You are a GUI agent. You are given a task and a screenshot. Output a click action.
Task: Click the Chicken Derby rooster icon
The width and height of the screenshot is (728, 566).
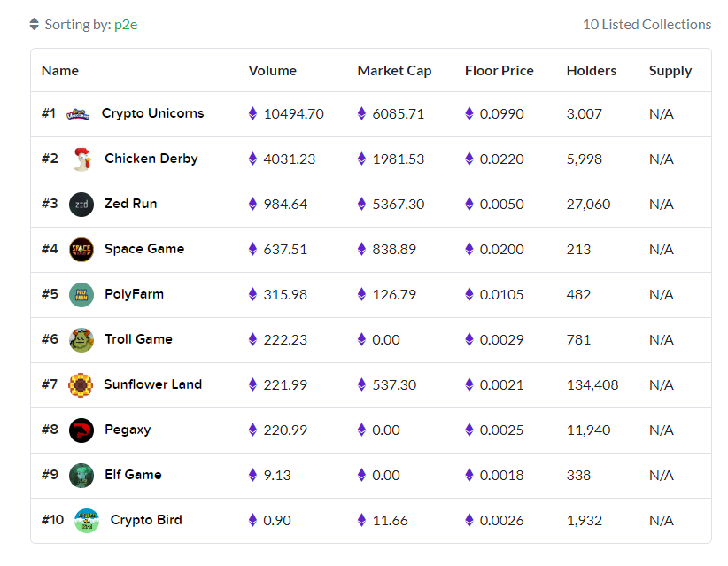pos(82,159)
